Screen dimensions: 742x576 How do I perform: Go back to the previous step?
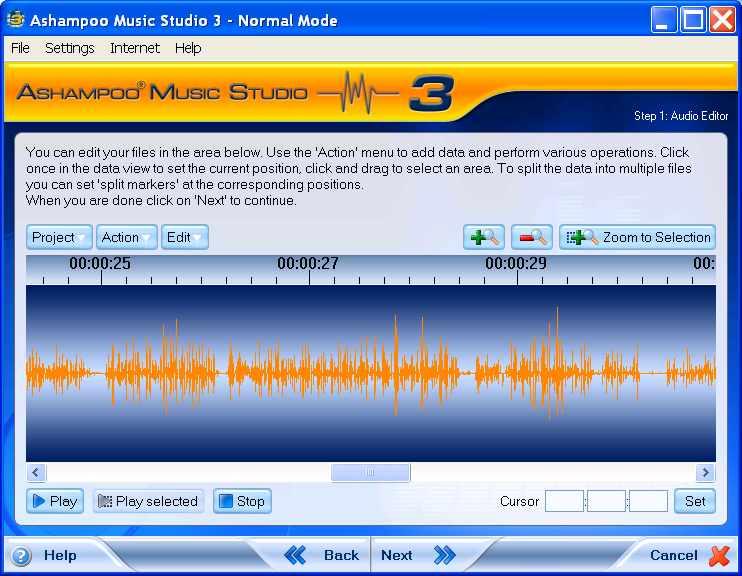click(322, 555)
